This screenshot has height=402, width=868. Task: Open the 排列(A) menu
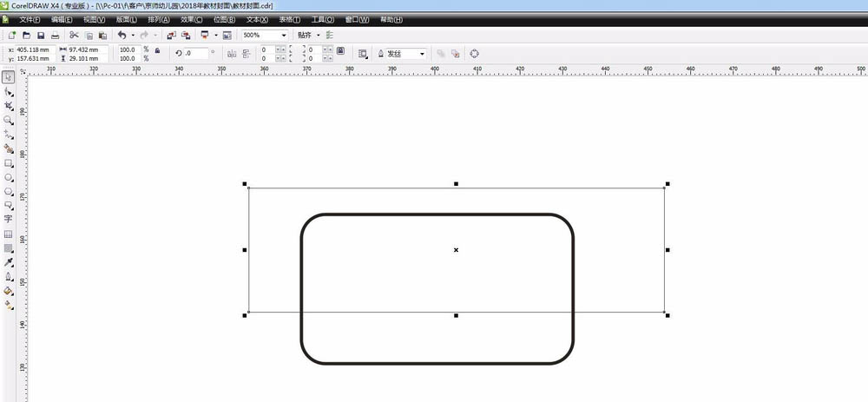(x=159, y=19)
